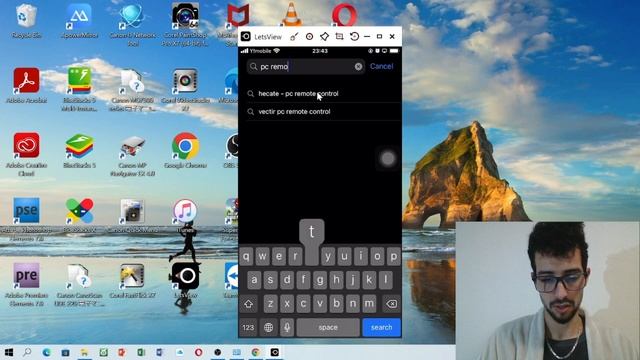This screenshot has width=640, height=360.
Task: Tap the globe language key on keyboard
Action: (268, 327)
